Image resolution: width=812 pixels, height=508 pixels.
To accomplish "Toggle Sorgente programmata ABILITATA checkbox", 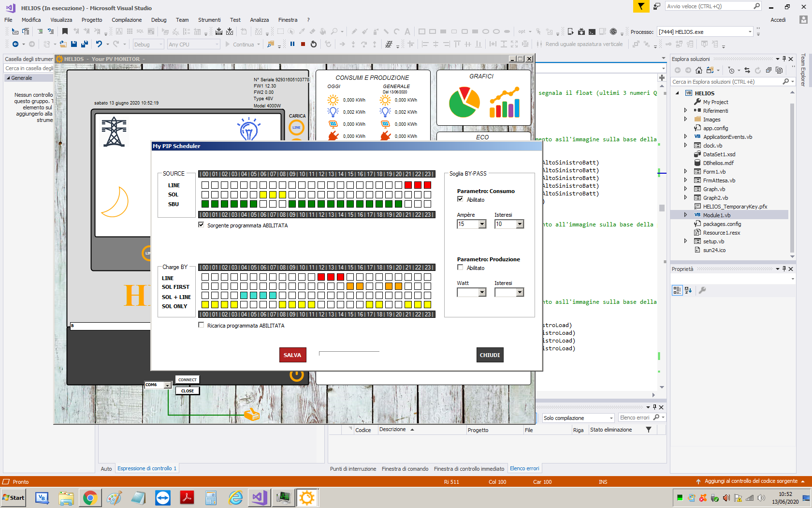I will point(201,225).
